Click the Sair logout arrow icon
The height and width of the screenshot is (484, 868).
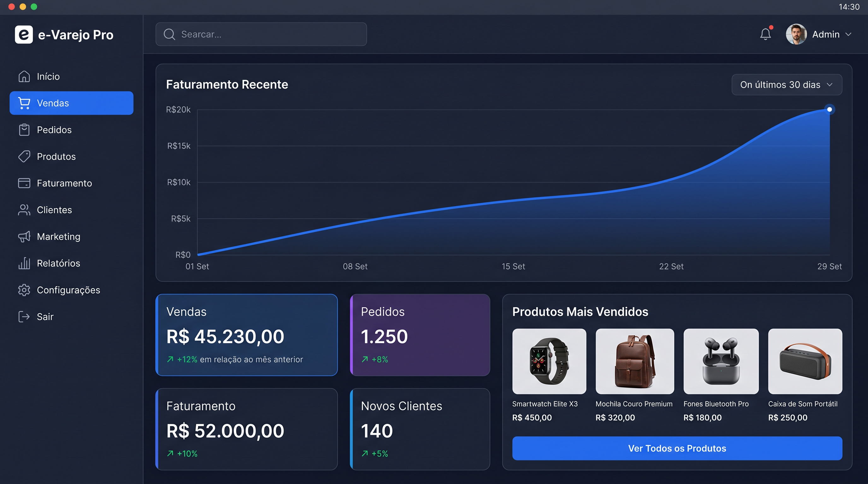(x=24, y=316)
